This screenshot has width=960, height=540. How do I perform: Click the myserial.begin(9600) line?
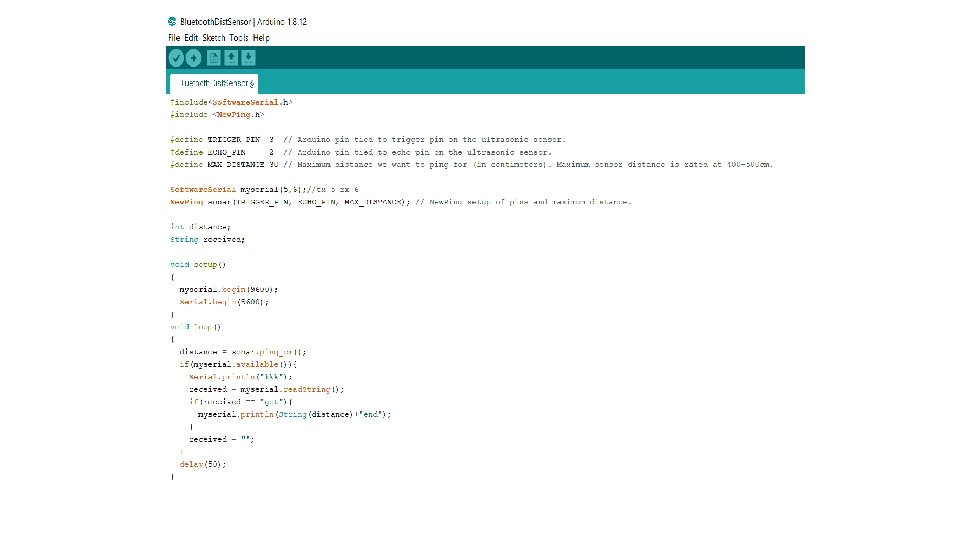pyautogui.click(x=228, y=290)
